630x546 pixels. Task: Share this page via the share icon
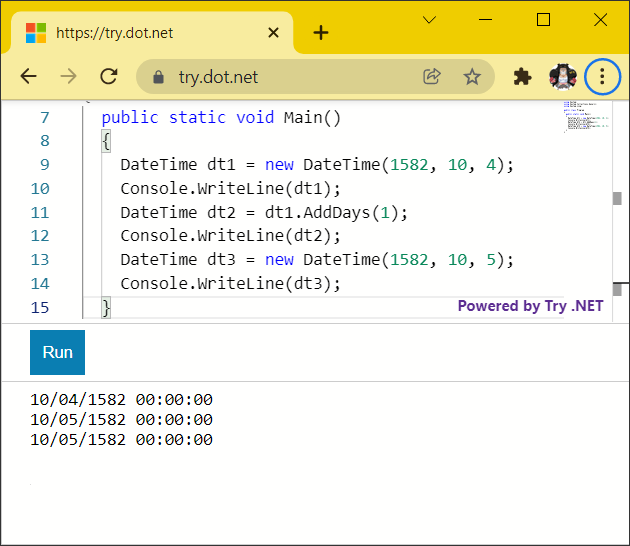click(x=432, y=76)
